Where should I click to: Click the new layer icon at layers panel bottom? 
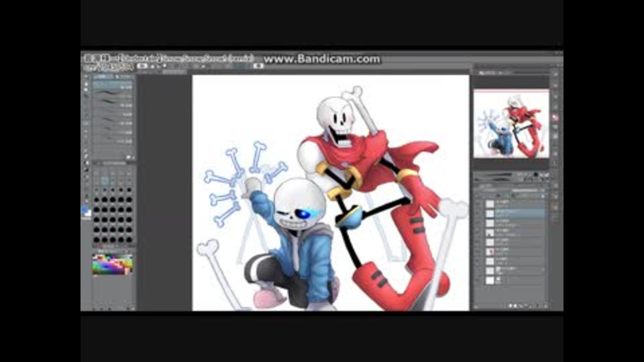pos(511,306)
